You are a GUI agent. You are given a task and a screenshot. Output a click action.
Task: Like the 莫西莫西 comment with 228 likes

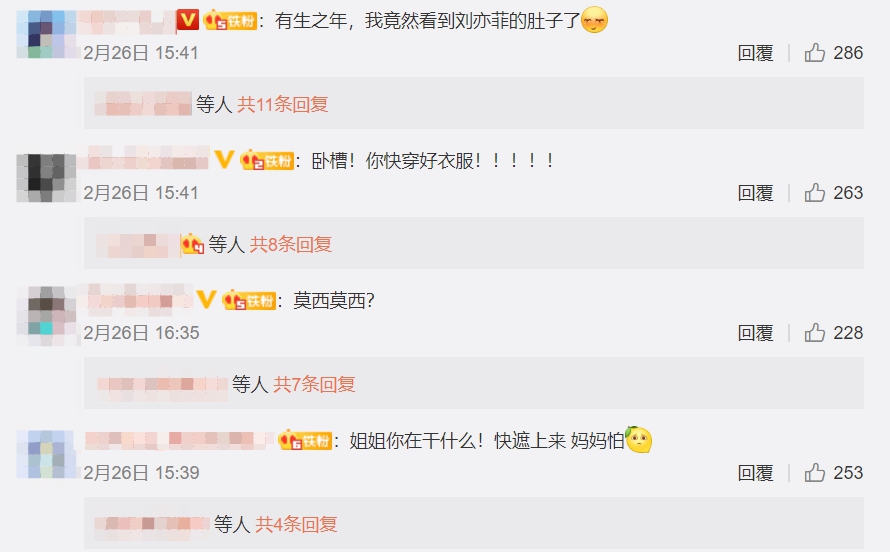(x=815, y=333)
